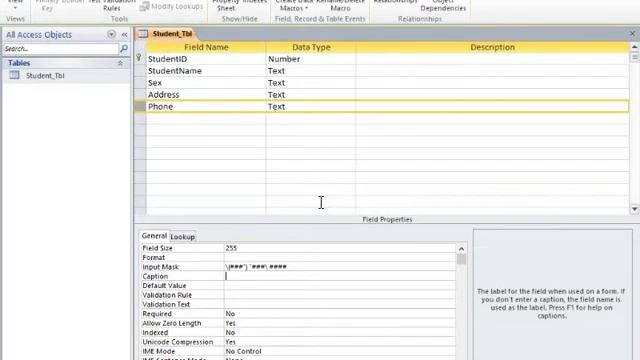Collapse the navigation pane with double chevron
Viewport: 640px width, 360px height.
point(124,35)
